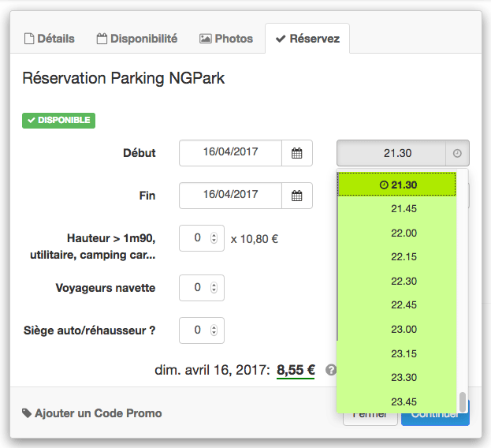Image resolution: width=491 pixels, height=448 pixels.
Task: Click the clock icon beside Début time
Action: 457,153
